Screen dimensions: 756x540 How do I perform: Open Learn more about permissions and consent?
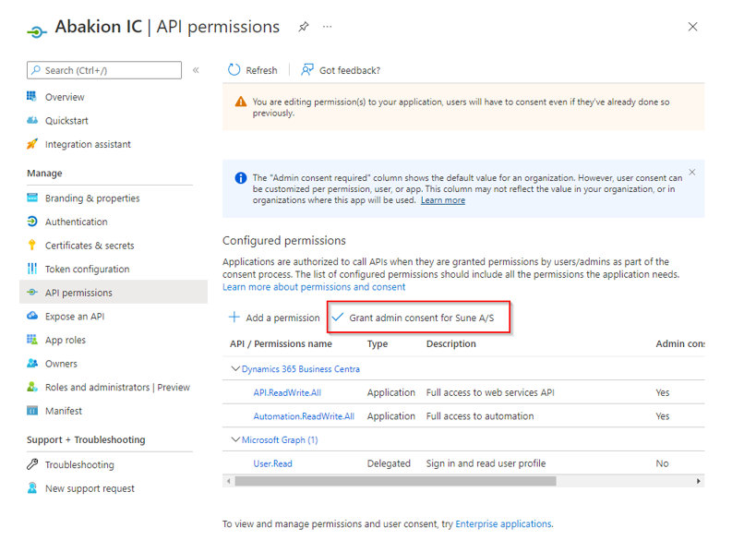click(x=314, y=287)
